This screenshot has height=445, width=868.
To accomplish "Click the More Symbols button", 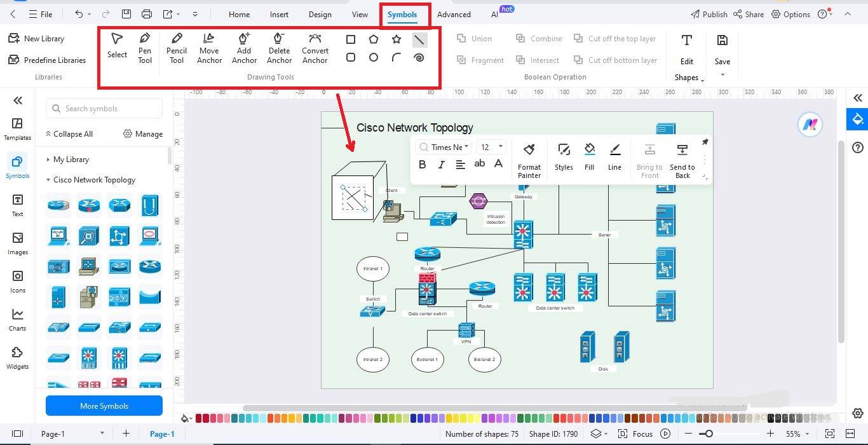I will point(104,406).
